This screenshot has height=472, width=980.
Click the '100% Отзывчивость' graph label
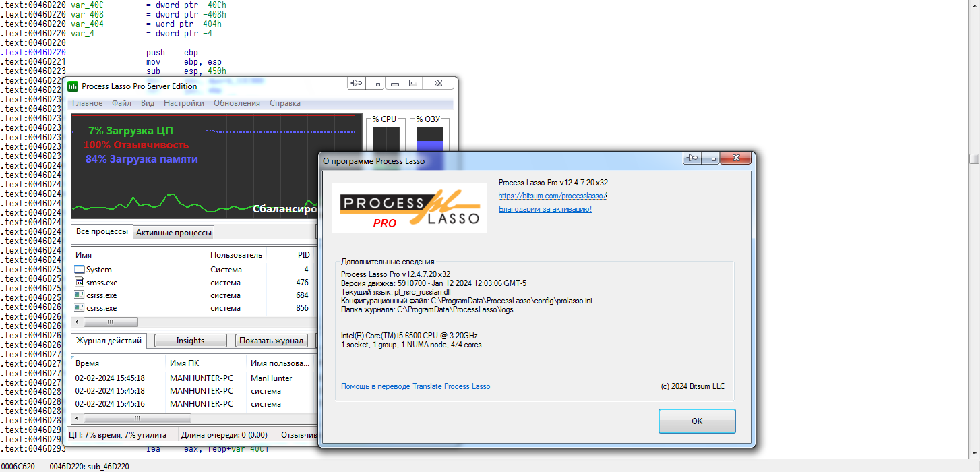tap(136, 145)
